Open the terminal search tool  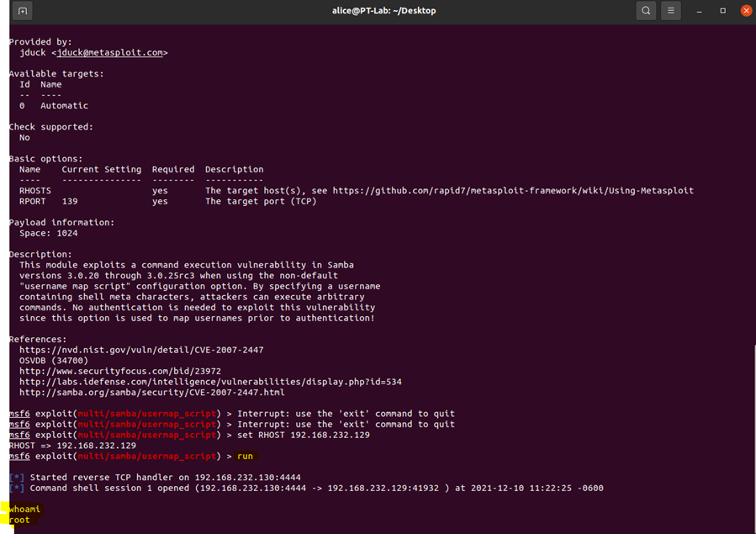646,11
